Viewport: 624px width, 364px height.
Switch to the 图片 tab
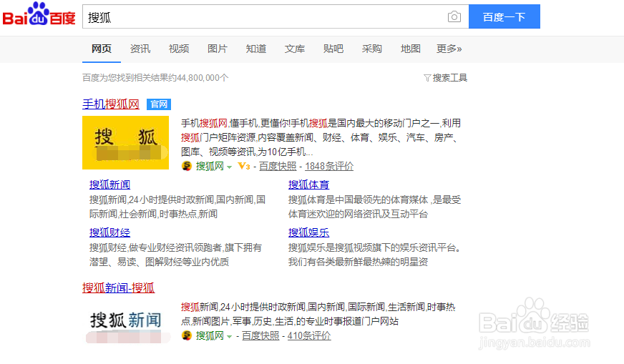point(218,49)
